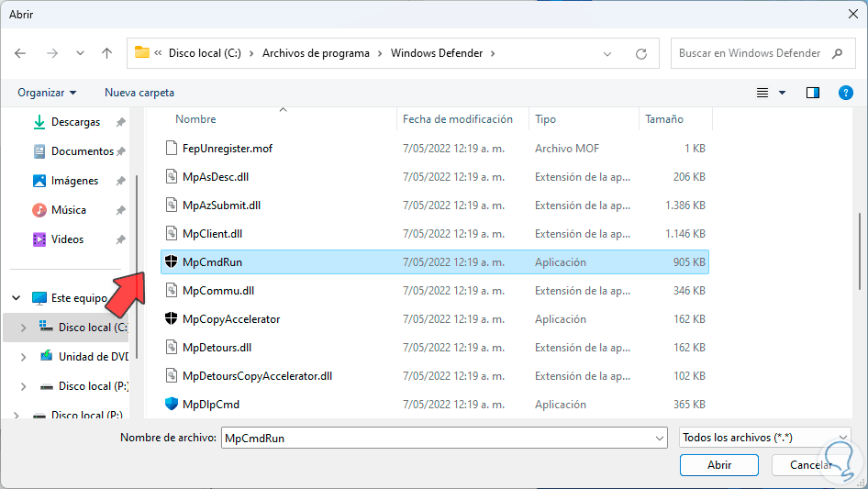Image resolution: width=868 pixels, height=489 pixels.
Task: Click the MpCmdRun shield icon
Action: pyautogui.click(x=171, y=261)
